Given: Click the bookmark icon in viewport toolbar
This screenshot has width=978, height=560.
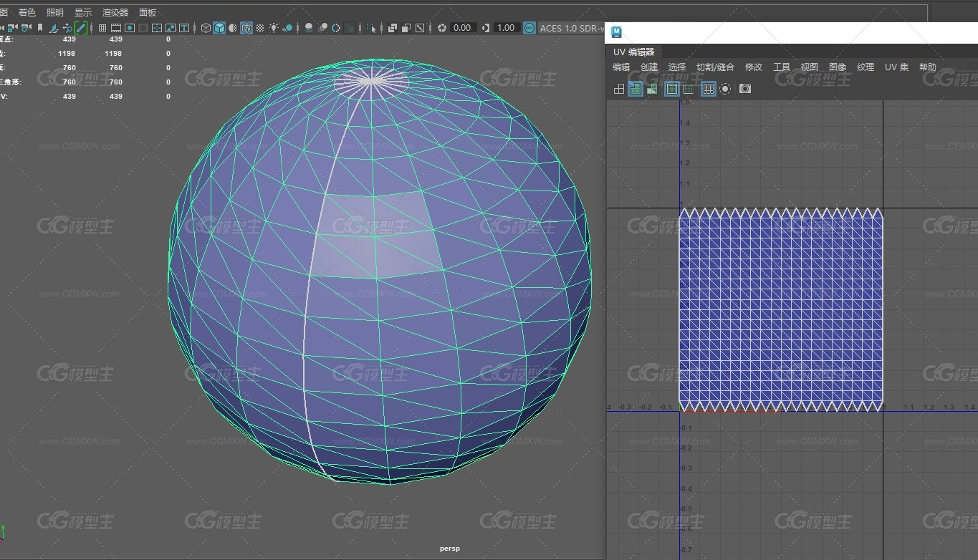Looking at the screenshot, I should pos(40,28).
